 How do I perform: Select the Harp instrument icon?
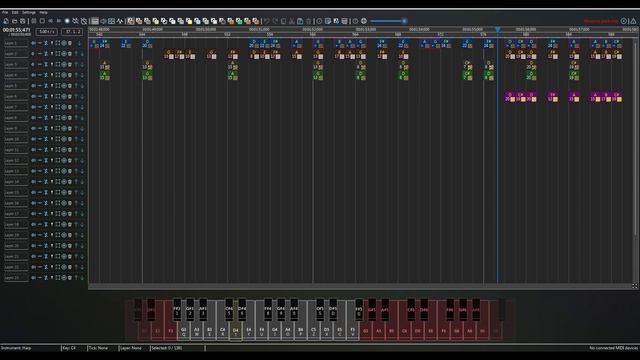coord(131,21)
